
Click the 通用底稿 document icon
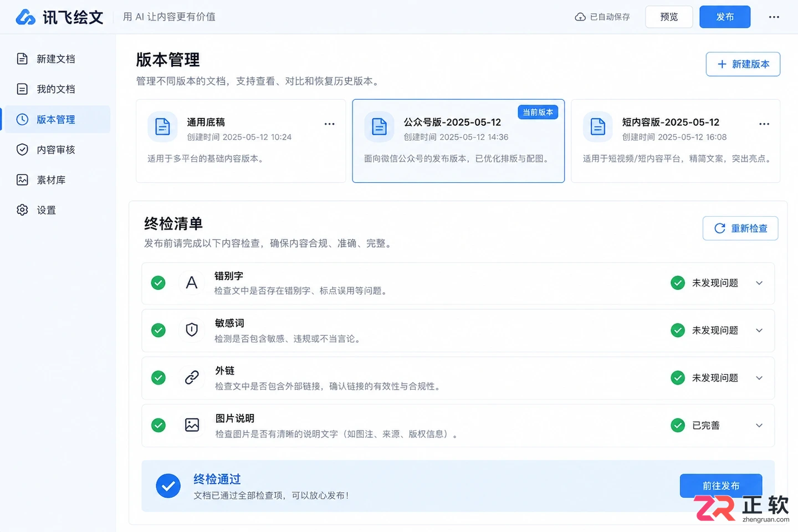click(162, 126)
